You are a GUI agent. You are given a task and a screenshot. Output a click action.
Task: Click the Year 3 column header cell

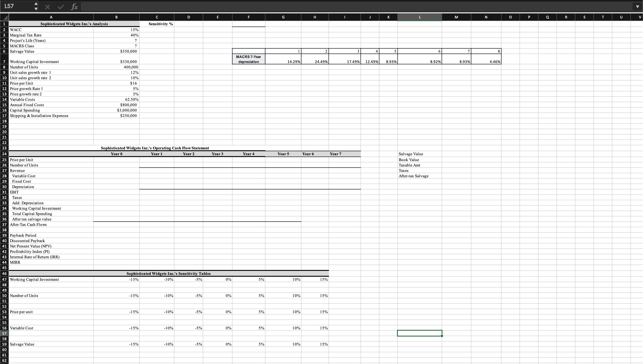(217, 154)
